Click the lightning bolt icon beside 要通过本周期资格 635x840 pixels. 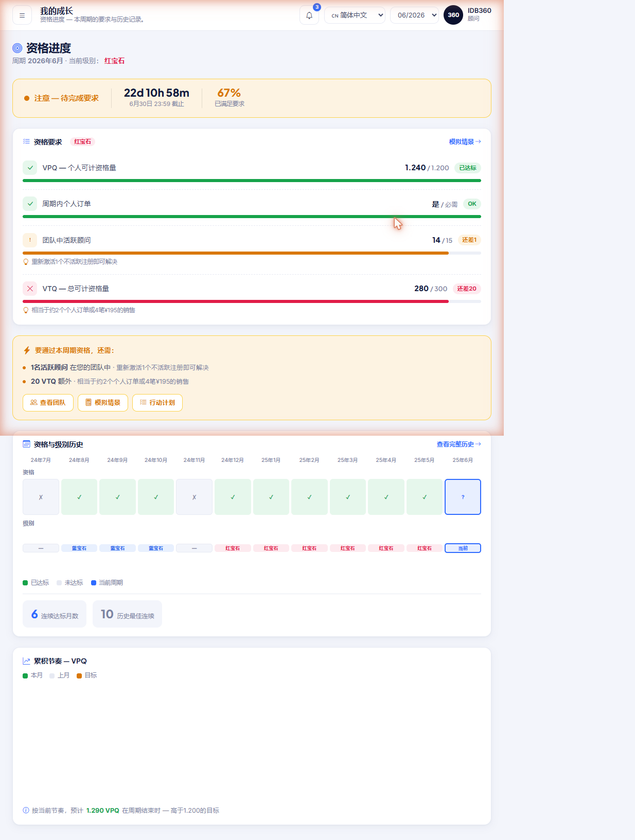tap(27, 350)
